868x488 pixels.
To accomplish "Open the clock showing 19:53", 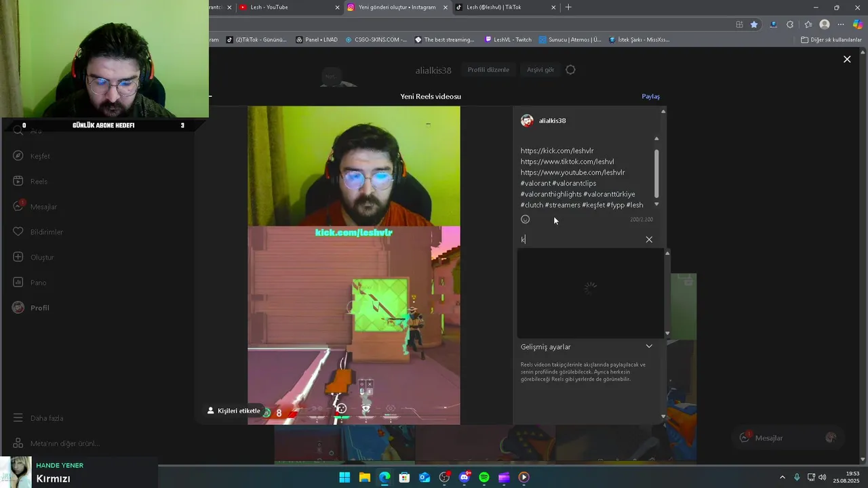I will (x=847, y=477).
